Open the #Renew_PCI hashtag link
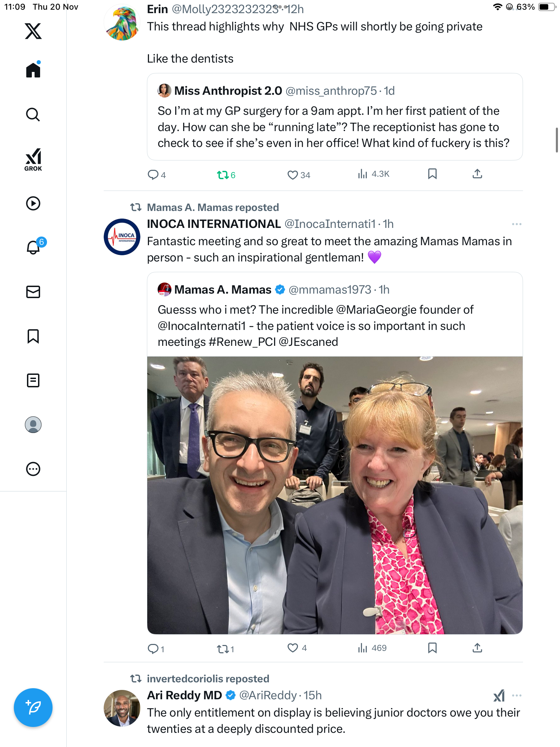 (x=242, y=342)
